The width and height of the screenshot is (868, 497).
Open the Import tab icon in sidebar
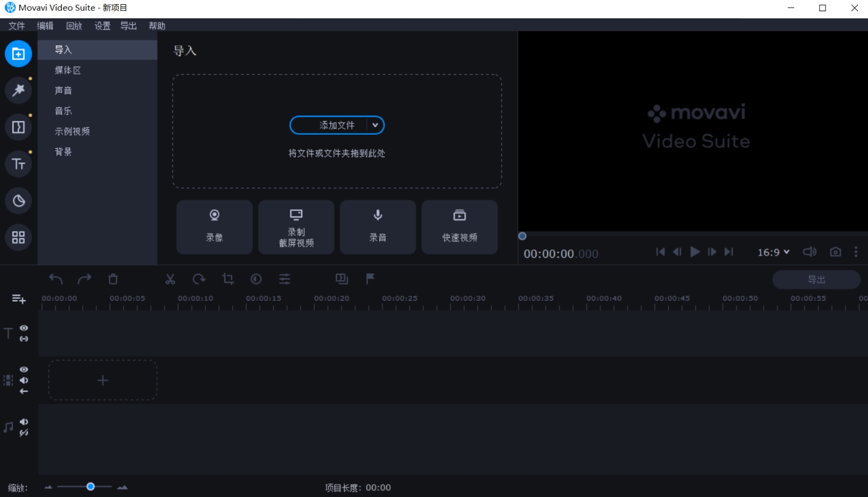(x=18, y=54)
